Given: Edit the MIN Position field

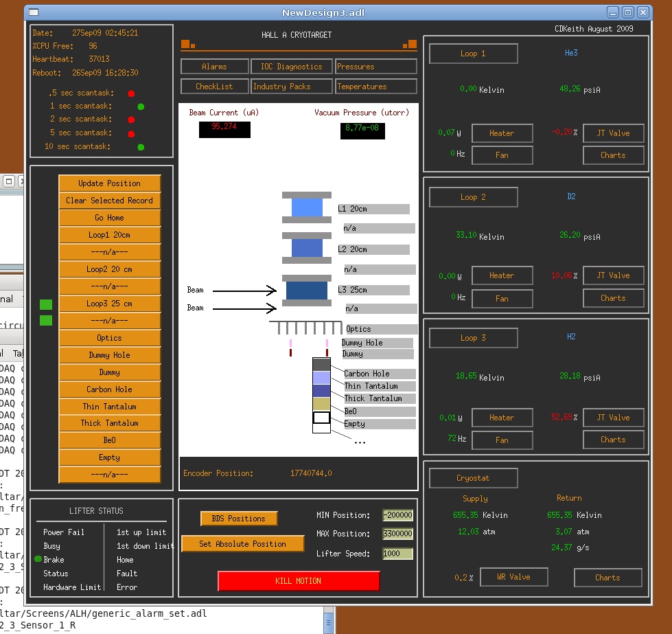Looking at the screenshot, I should click(x=397, y=514).
